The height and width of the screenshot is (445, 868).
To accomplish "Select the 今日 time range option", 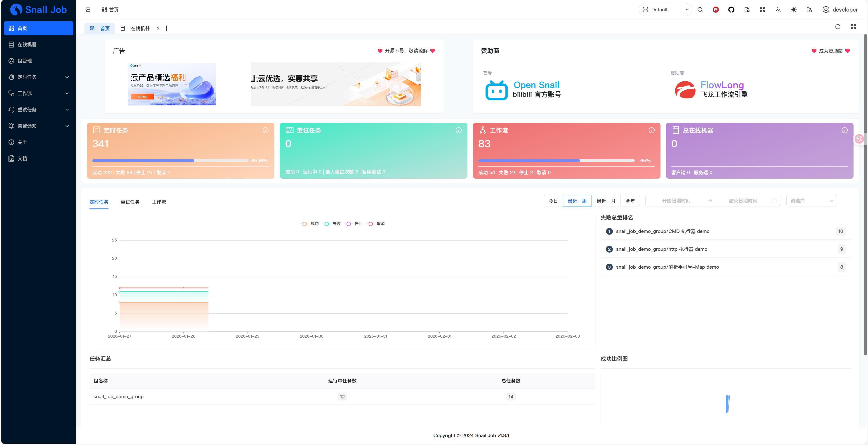I will click(553, 201).
